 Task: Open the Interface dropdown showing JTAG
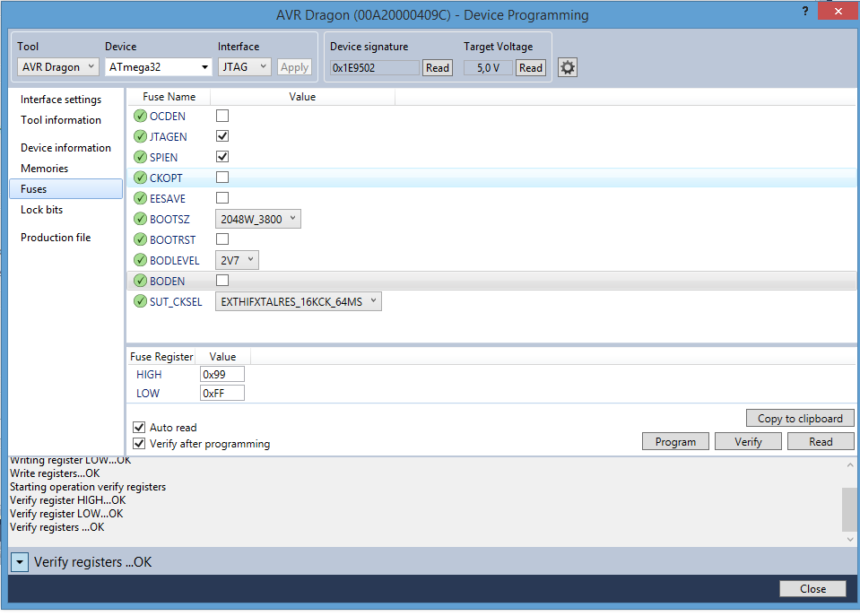point(245,67)
